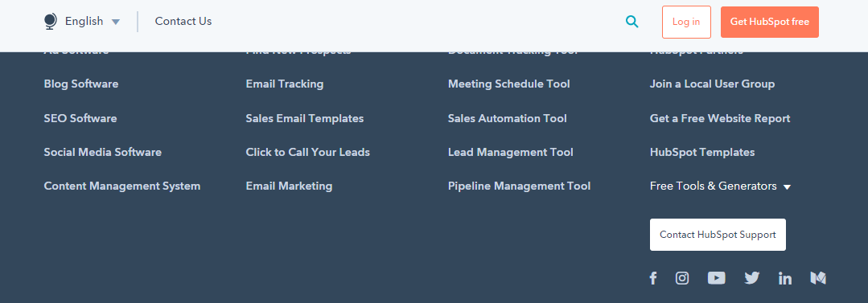
Task: Open Meeting Schedule Tool link
Action: click(508, 84)
